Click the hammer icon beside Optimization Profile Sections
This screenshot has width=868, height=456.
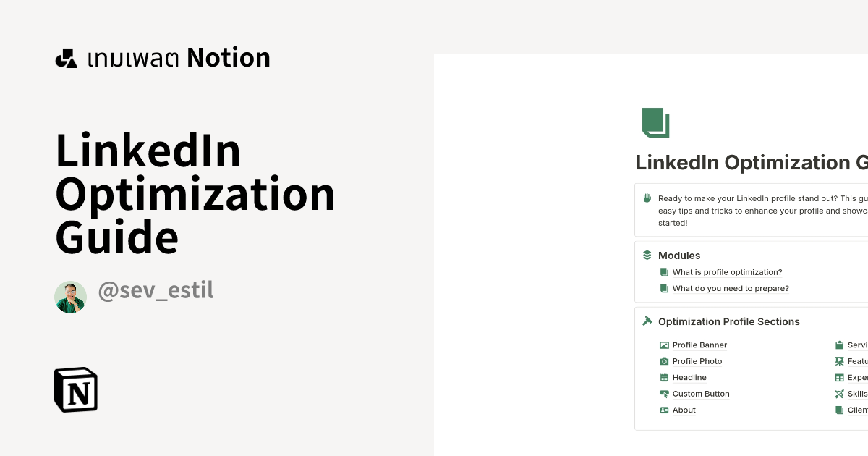coord(646,321)
